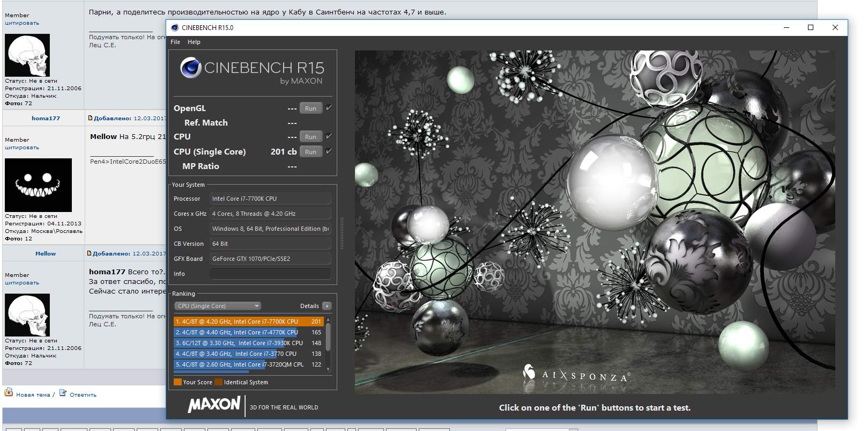Image resolution: width=868 pixels, height=431 pixels.
Task: Click the Cinebench R15 sphere logo icon
Action: point(191,68)
